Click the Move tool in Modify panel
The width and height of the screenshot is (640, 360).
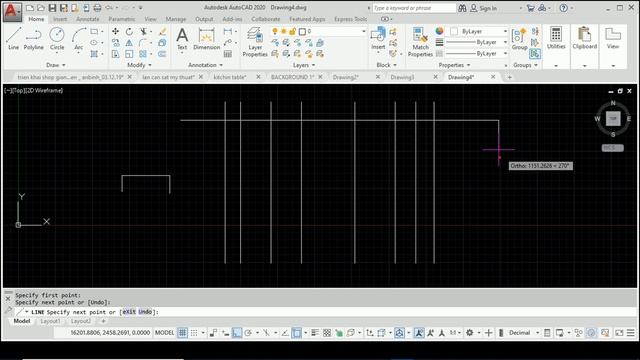coord(116,31)
